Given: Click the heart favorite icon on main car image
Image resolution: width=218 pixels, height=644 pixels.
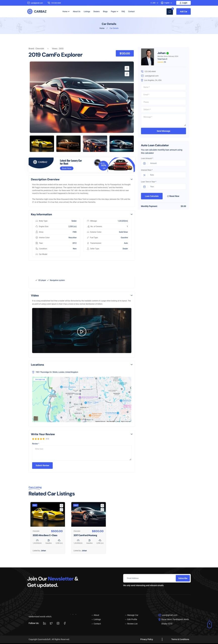Looking at the screenshot, I should (x=127, y=68).
